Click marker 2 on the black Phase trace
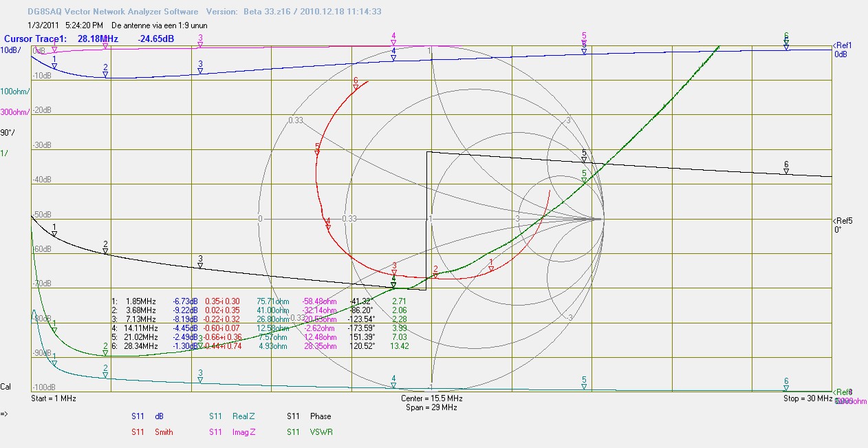 [105, 248]
